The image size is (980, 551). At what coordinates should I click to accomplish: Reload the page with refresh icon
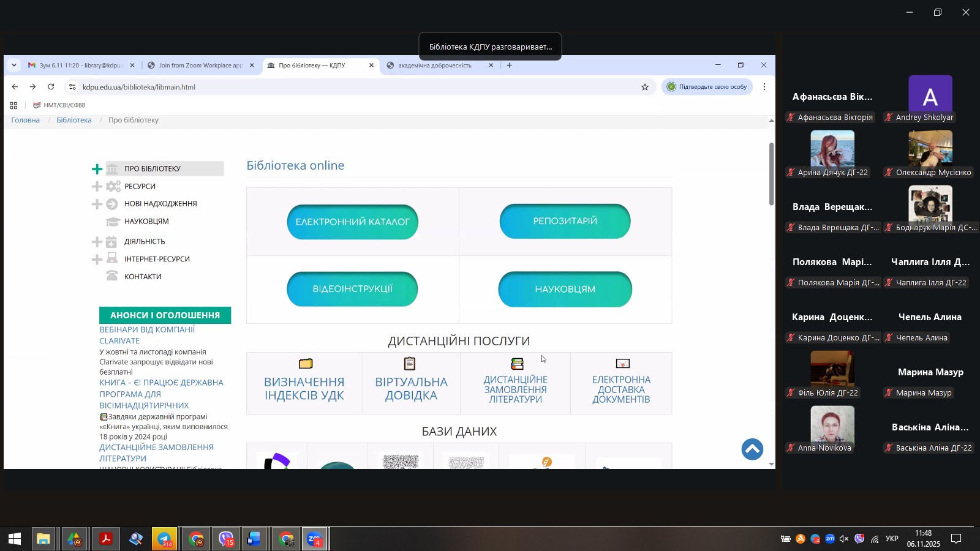tap(51, 87)
